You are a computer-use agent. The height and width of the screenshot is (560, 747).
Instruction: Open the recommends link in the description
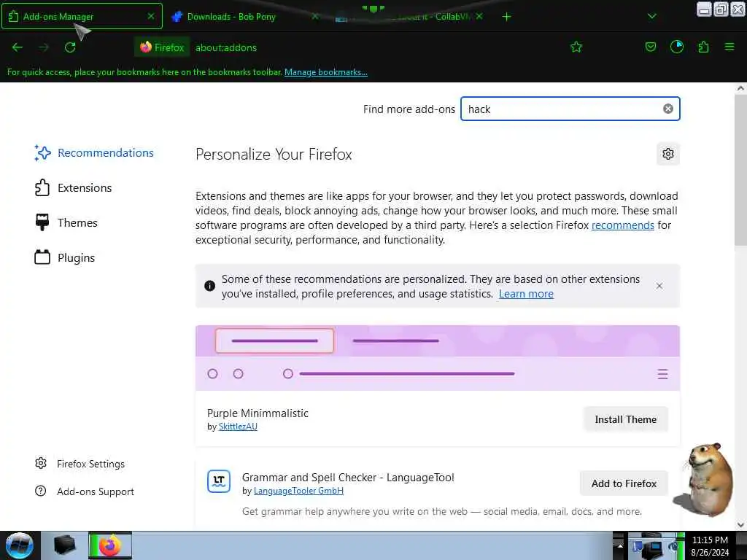pyautogui.click(x=623, y=225)
